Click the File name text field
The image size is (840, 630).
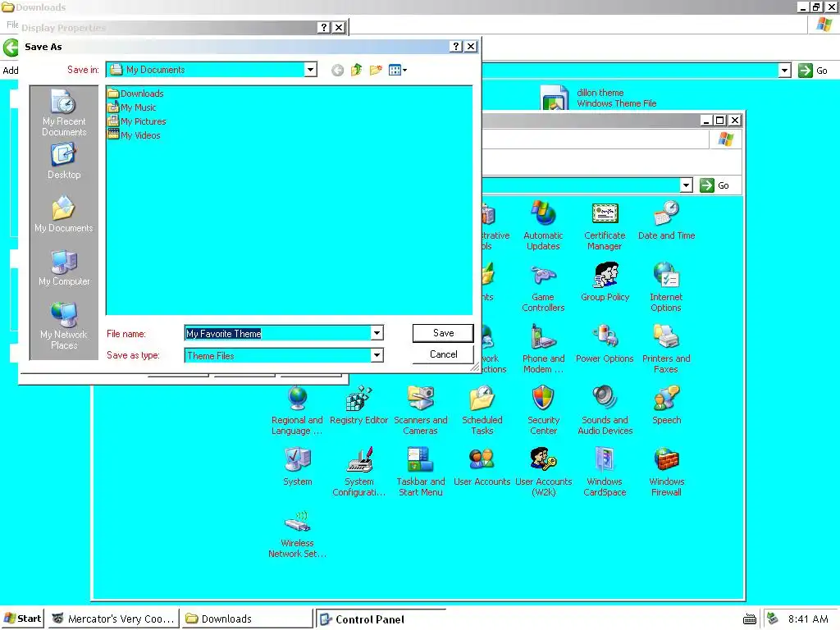(277, 333)
